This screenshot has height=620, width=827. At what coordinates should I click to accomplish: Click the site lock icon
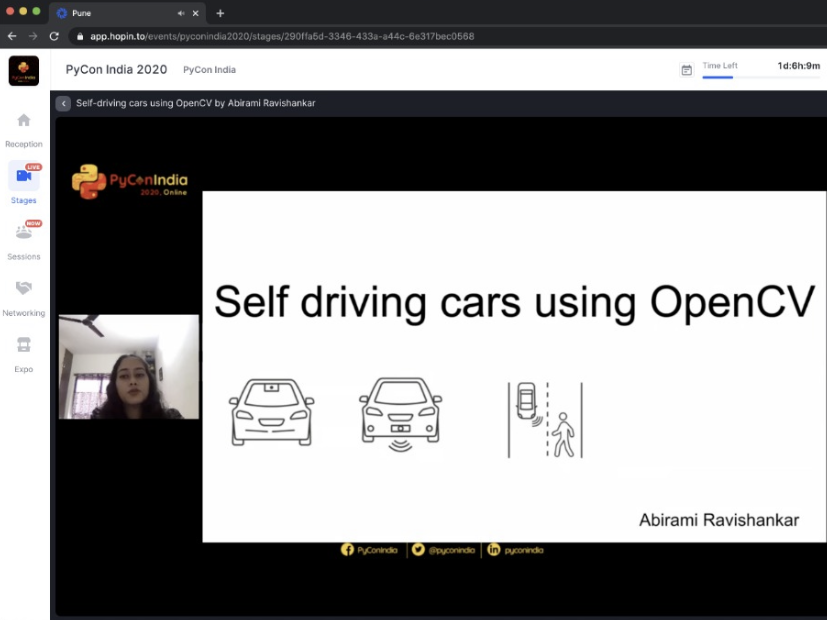tap(80, 36)
